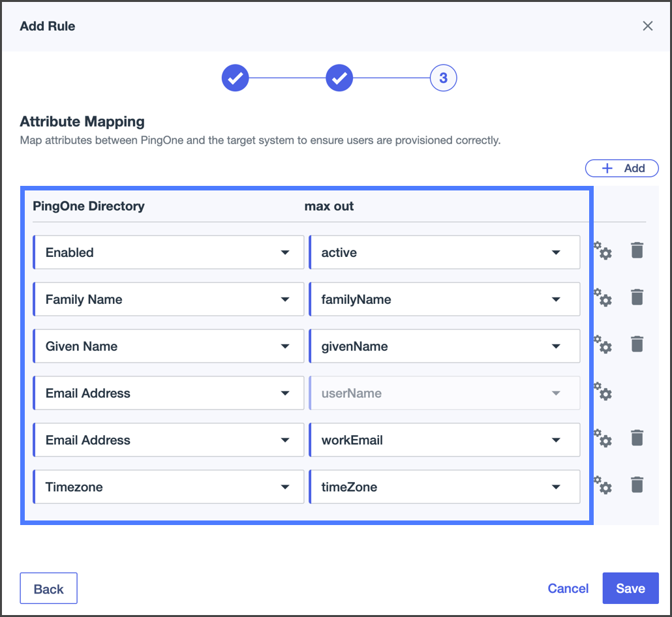The image size is (672, 617).
Task: Open gear settings for timeZone mapping
Action: coord(603,487)
